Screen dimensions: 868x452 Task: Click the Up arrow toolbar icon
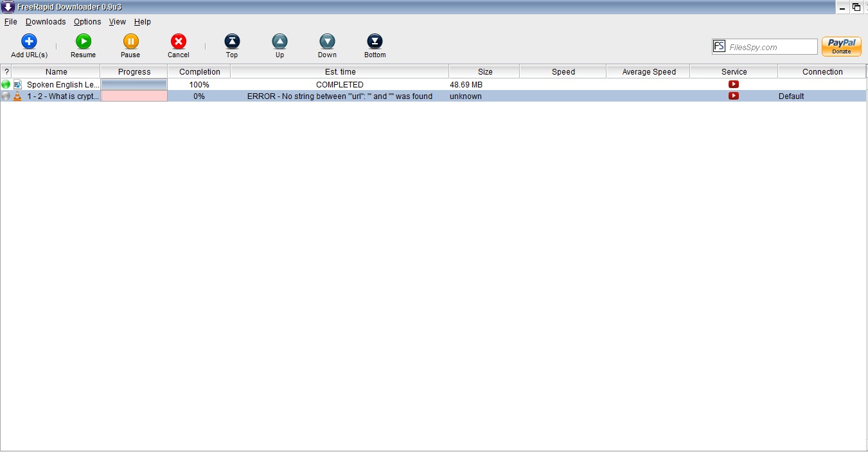click(279, 42)
